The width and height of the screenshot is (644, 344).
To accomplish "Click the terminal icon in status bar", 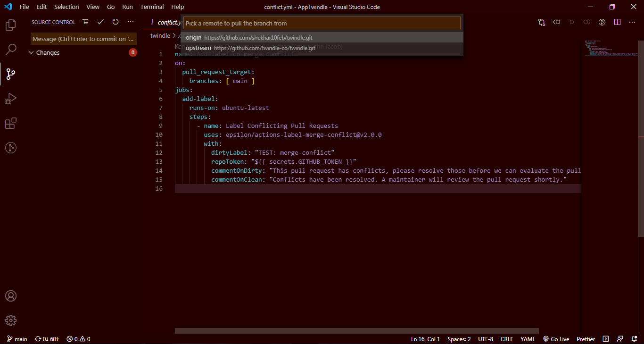I will point(606,339).
